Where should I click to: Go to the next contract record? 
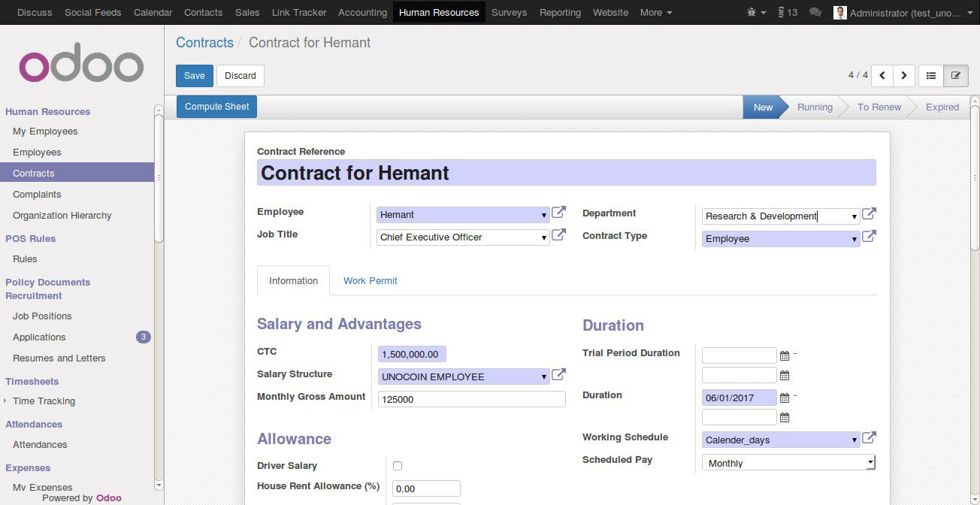coord(904,75)
